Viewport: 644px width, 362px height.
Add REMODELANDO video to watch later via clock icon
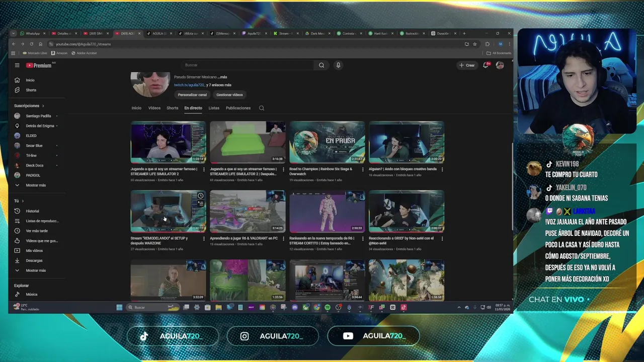[200, 196]
